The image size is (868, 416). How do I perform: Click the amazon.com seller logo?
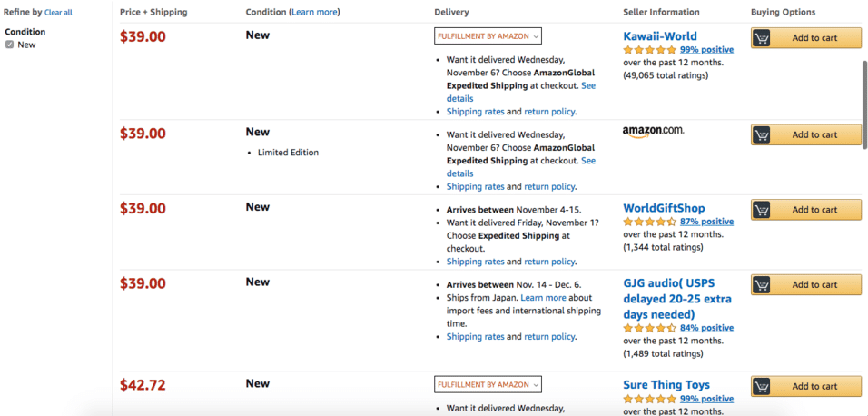point(653,132)
